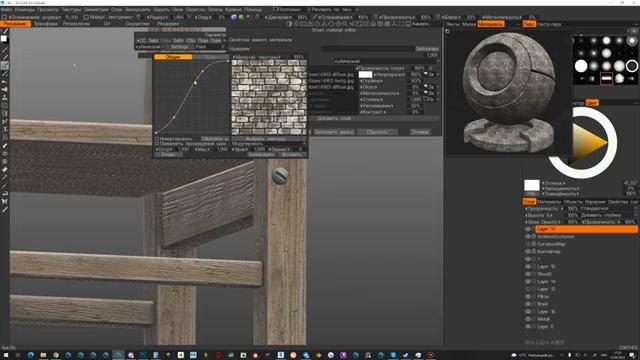Show the CurvatureMap layer via eye icon

(x=528, y=244)
